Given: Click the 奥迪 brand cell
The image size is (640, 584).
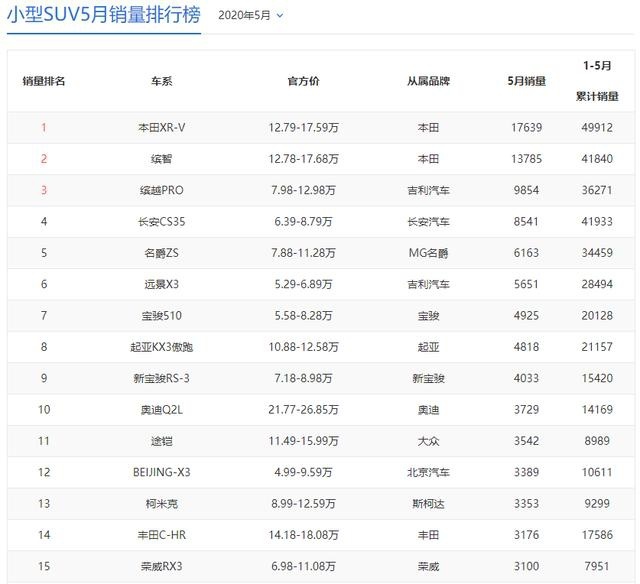Looking at the screenshot, I should pos(428,409).
